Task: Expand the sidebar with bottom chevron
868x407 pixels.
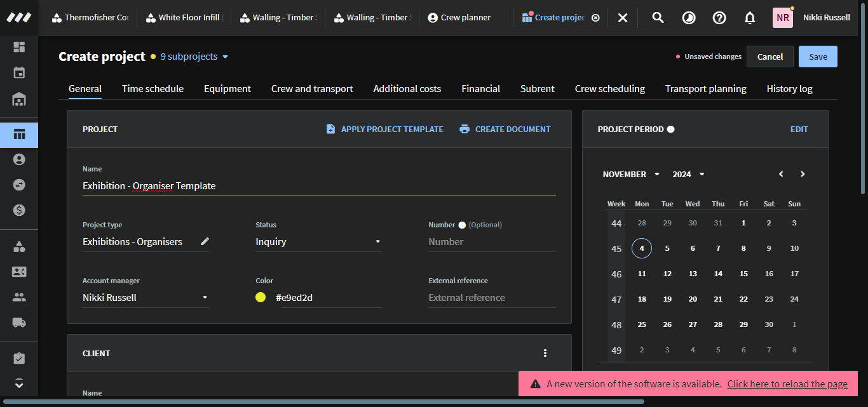Action: point(19,384)
